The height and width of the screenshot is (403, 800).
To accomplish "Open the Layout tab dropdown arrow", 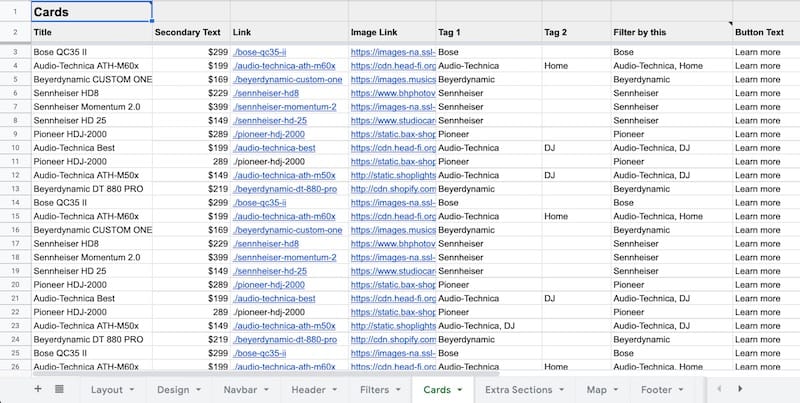I will tap(132, 390).
